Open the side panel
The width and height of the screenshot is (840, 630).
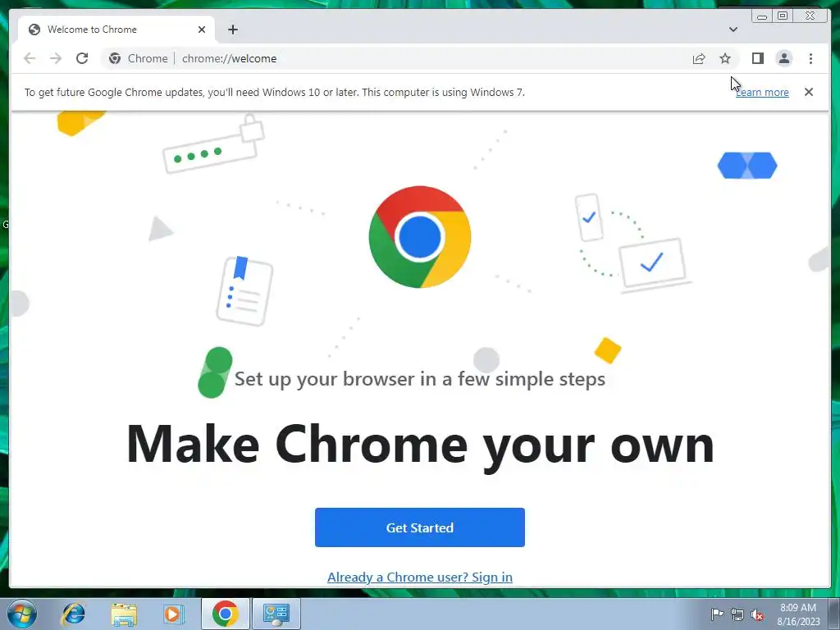coord(757,58)
